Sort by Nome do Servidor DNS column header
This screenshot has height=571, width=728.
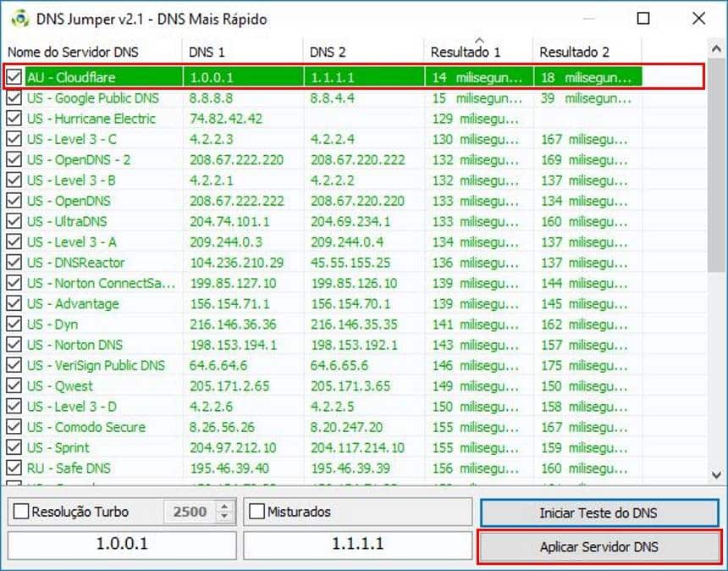[x=93, y=52]
